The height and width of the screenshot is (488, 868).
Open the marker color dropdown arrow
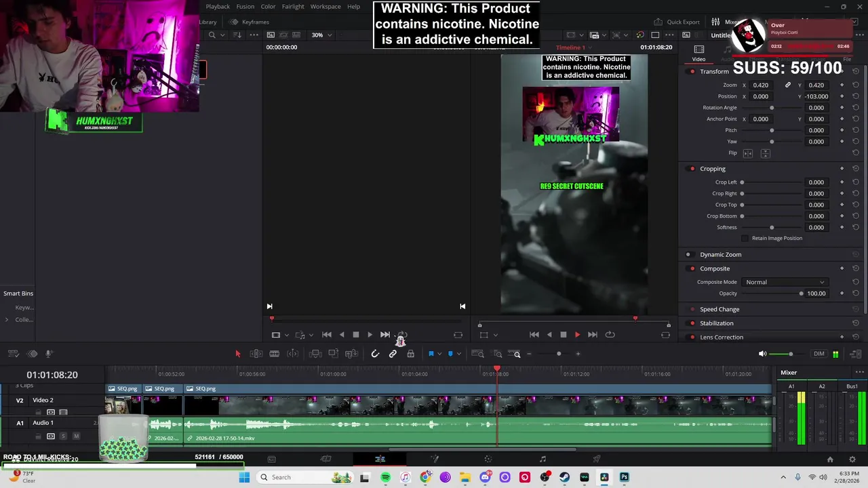458,354
